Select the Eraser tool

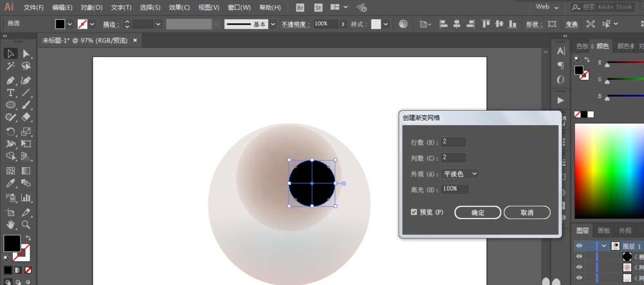click(26, 117)
